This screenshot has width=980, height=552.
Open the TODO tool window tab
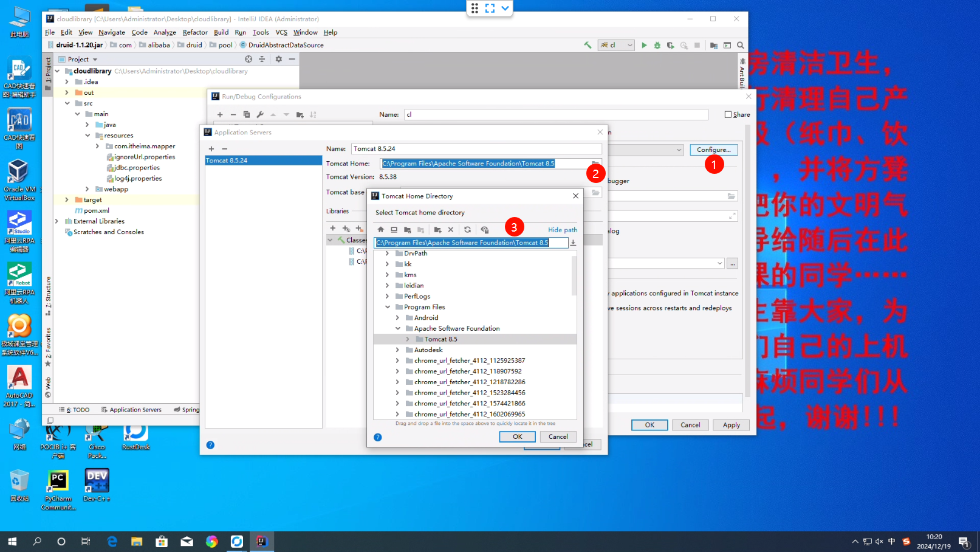(x=74, y=410)
